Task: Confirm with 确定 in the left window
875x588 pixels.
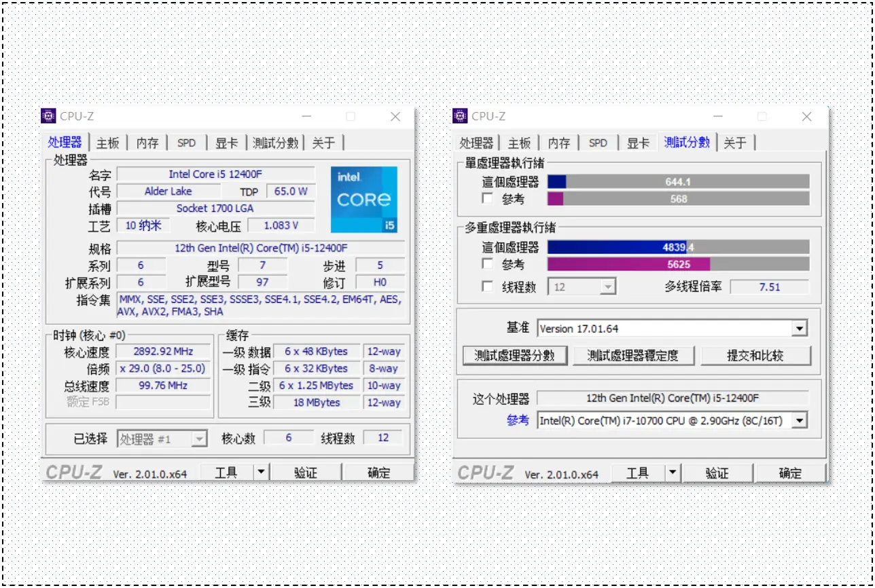Action: point(378,473)
